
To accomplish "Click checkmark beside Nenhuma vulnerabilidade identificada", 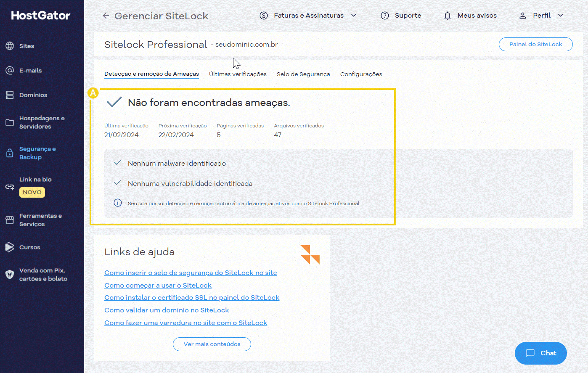I will pos(118,183).
